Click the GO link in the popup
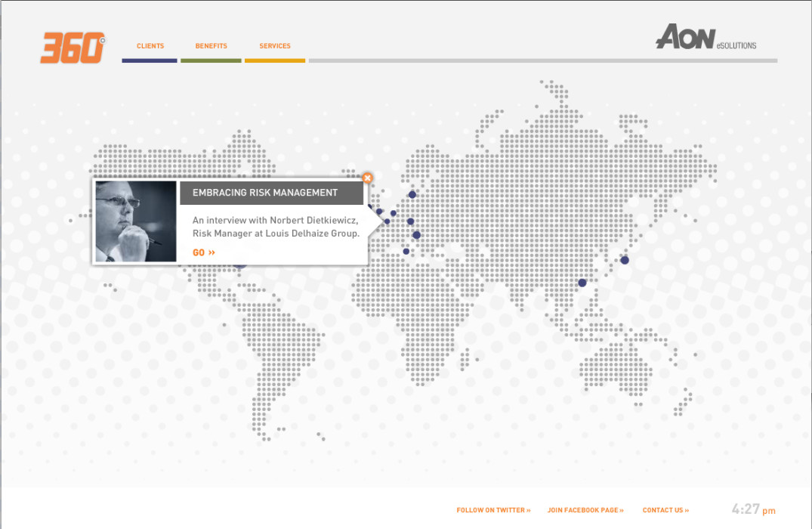The height and width of the screenshot is (529, 812). pos(204,252)
